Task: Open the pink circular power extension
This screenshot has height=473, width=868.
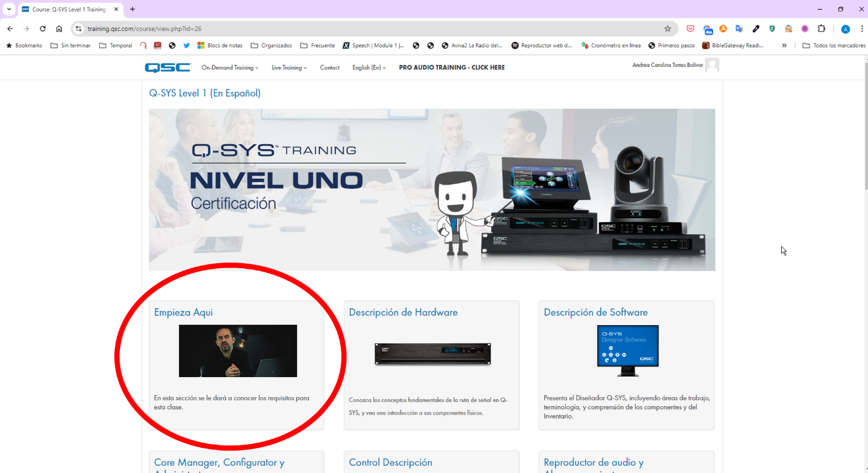Action: click(x=805, y=28)
